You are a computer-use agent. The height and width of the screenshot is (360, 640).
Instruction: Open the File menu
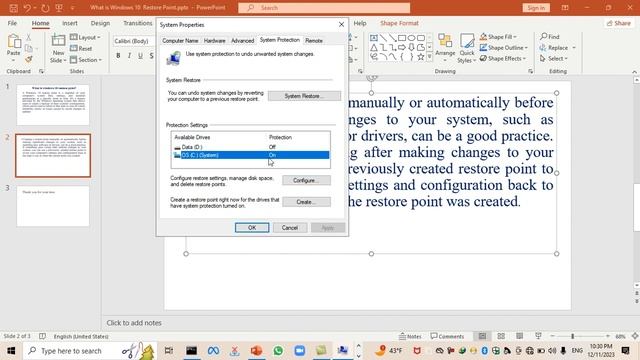tap(12, 23)
